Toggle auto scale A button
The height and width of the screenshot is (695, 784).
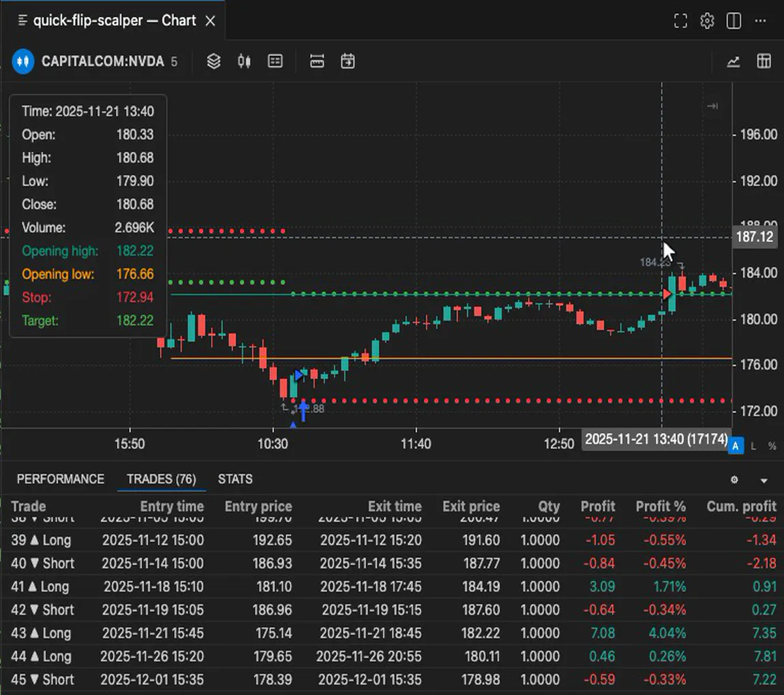click(x=736, y=446)
